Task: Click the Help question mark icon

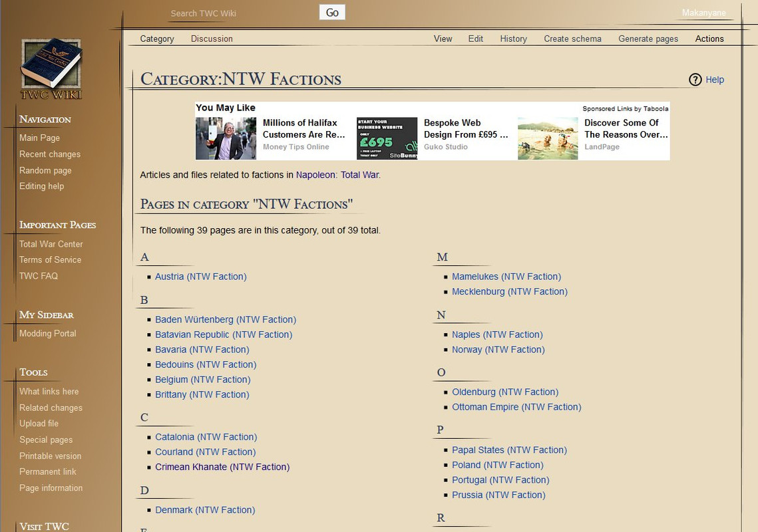Action: [x=695, y=80]
